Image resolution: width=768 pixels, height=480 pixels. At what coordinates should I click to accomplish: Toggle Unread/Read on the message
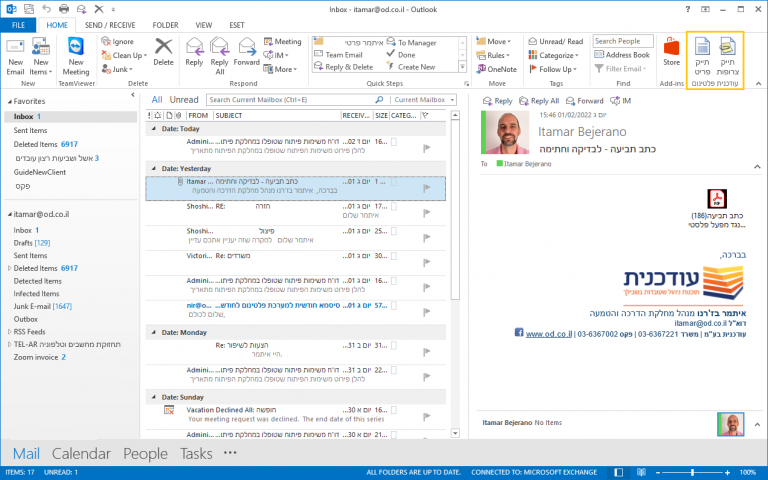556,42
